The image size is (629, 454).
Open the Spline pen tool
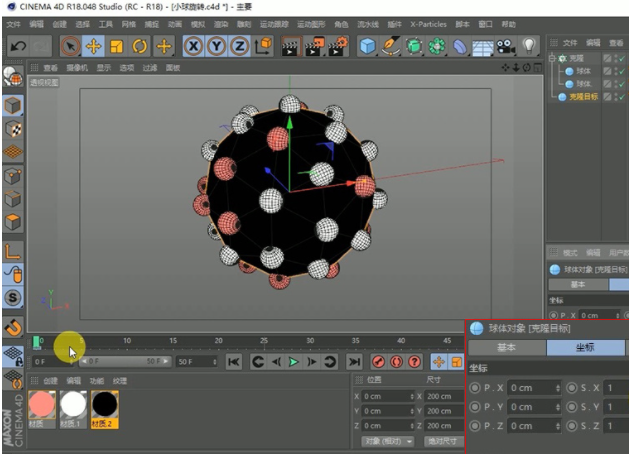(390, 46)
